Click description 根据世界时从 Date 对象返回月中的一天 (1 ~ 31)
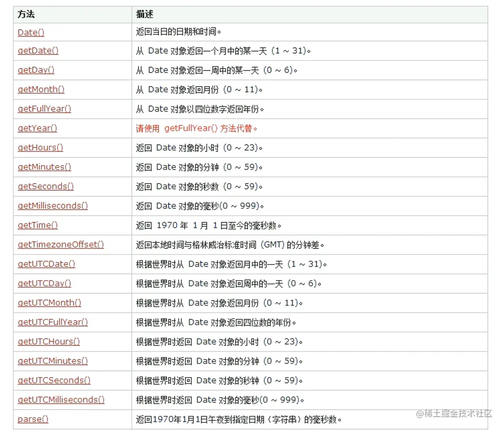The width and height of the screenshot is (504, 430). 231,264
